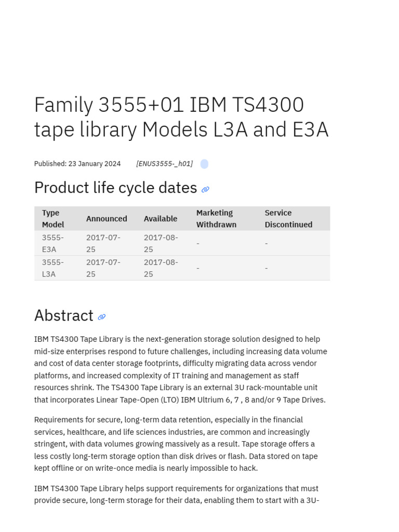This screenshot has width=399, height=532.
Task: Click the Type Model column header
Action: [53, 219]
